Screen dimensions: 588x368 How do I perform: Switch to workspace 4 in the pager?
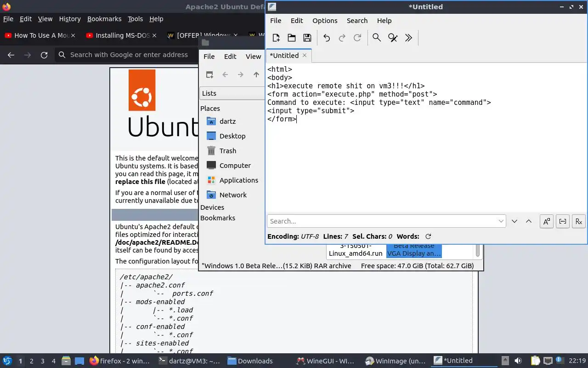pyautogui.click(x=53, y=361)
